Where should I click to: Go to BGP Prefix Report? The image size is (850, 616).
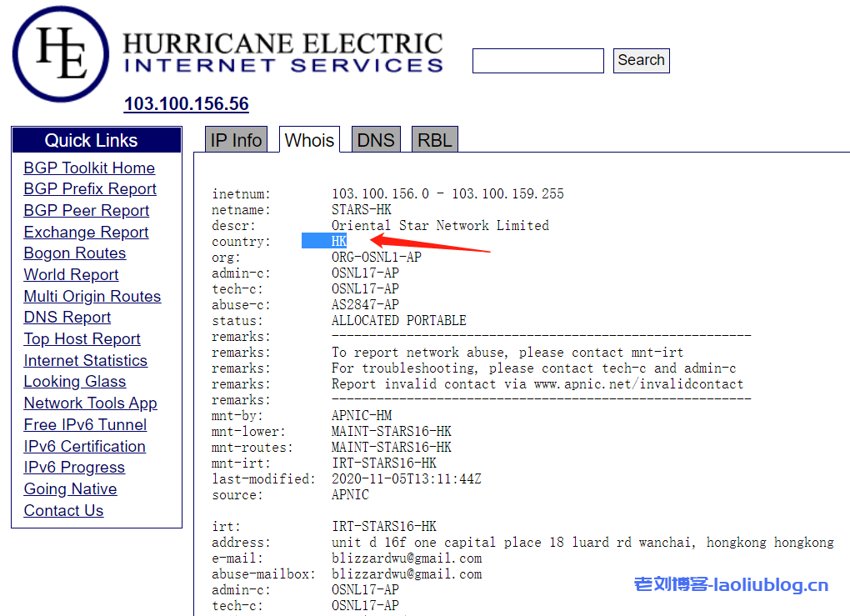pyautogui.click(x=90, y=189)
